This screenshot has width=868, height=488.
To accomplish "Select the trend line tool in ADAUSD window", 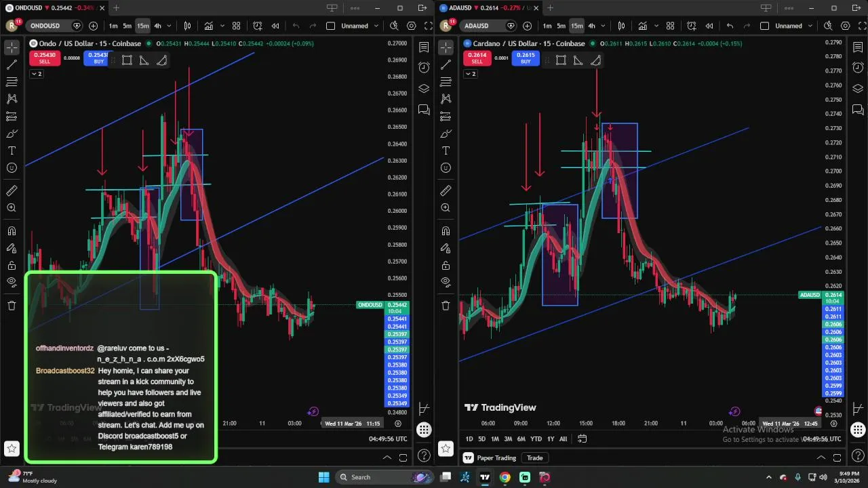I will (x=446, y=65).
